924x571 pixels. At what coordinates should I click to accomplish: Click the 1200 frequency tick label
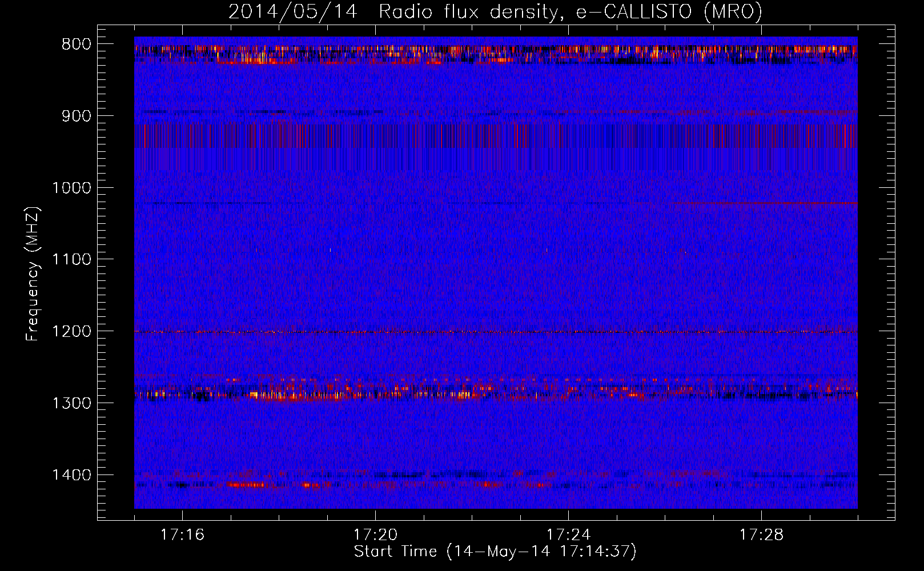coord(71,332)
